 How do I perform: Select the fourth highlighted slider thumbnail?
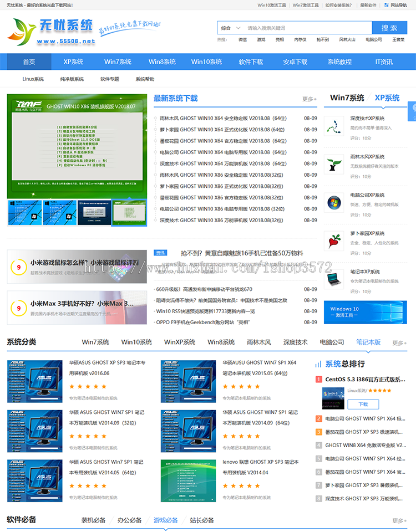pos(129,213)
